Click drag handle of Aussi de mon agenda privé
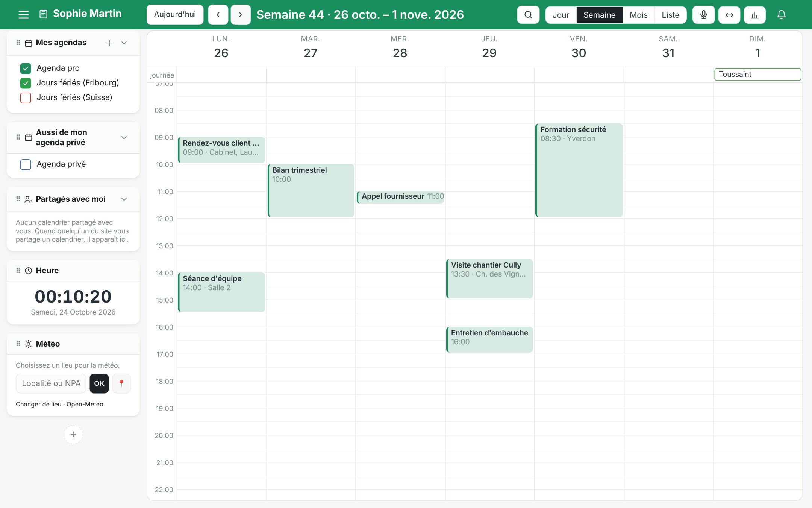This screenshot has height=508, width=812. 18,137
